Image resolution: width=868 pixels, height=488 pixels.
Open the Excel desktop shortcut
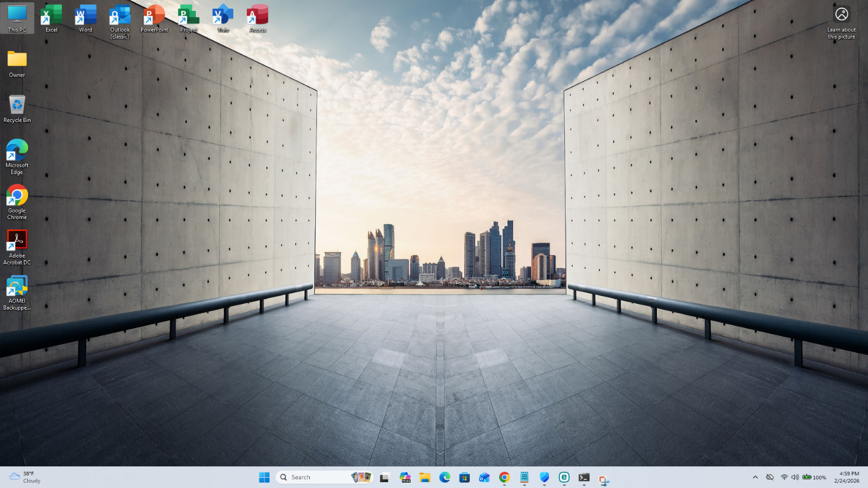52,18
